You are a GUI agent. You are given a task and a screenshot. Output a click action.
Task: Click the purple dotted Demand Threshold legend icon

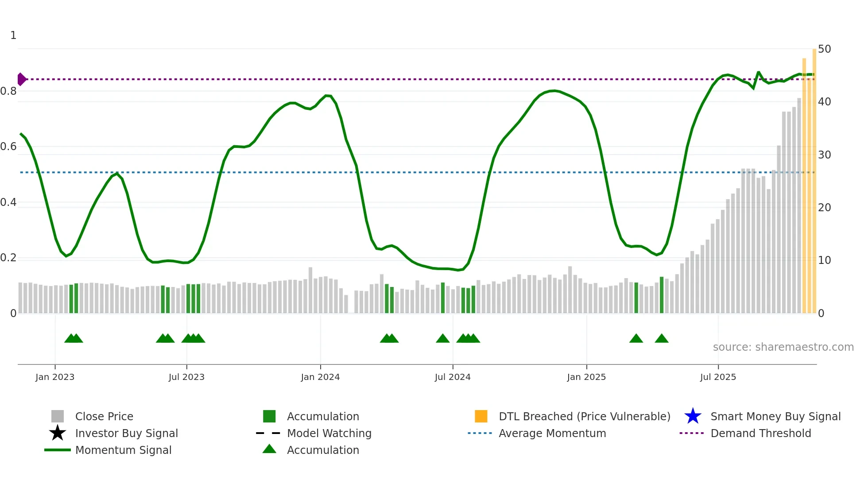tap(692, 433)
